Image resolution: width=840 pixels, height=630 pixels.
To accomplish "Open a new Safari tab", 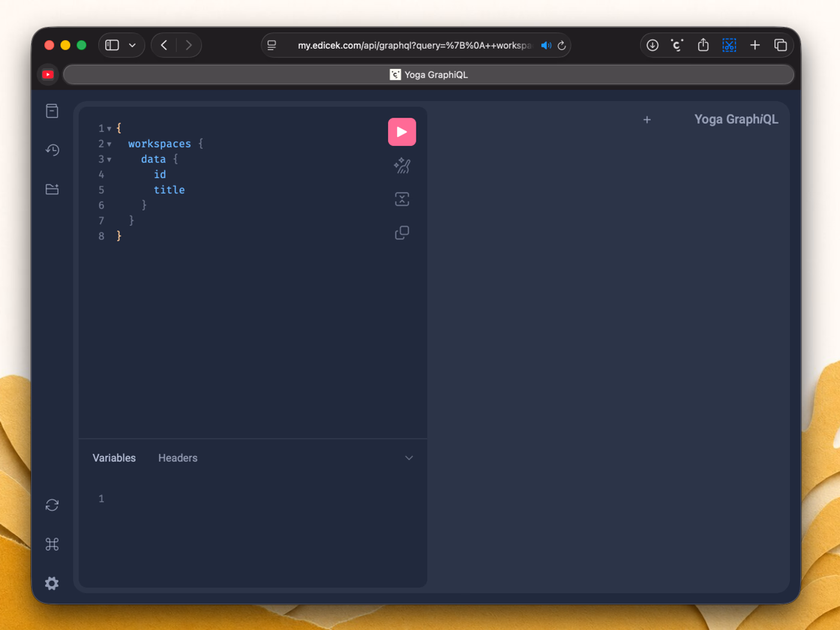I will 755,45.
